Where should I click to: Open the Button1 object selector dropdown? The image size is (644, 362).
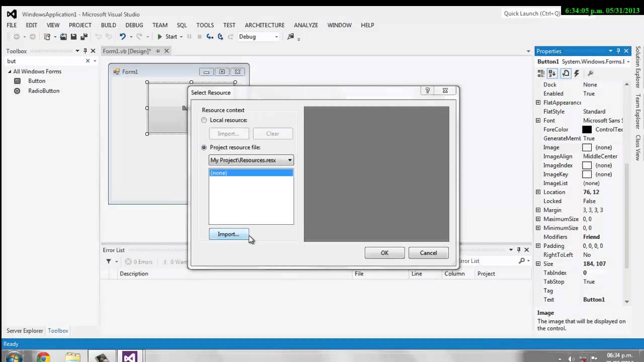pyautogui.click(x=628, y=62)
